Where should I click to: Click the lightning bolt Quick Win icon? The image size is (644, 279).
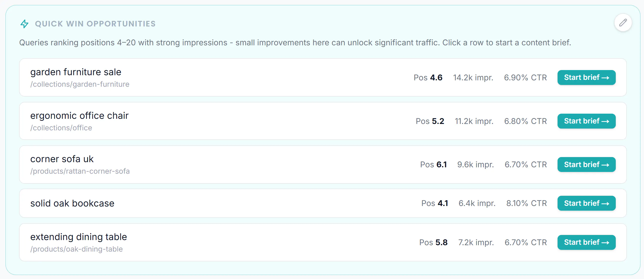24,24
